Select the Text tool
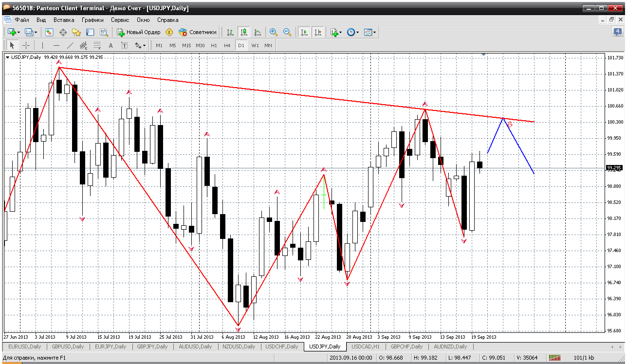The image size is (627, 364). click(111, 45)
